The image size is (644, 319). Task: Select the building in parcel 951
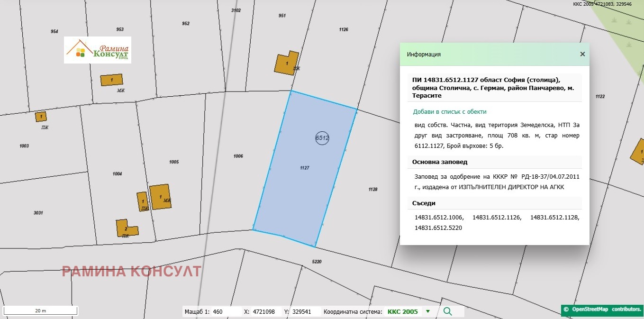[286, 63]
